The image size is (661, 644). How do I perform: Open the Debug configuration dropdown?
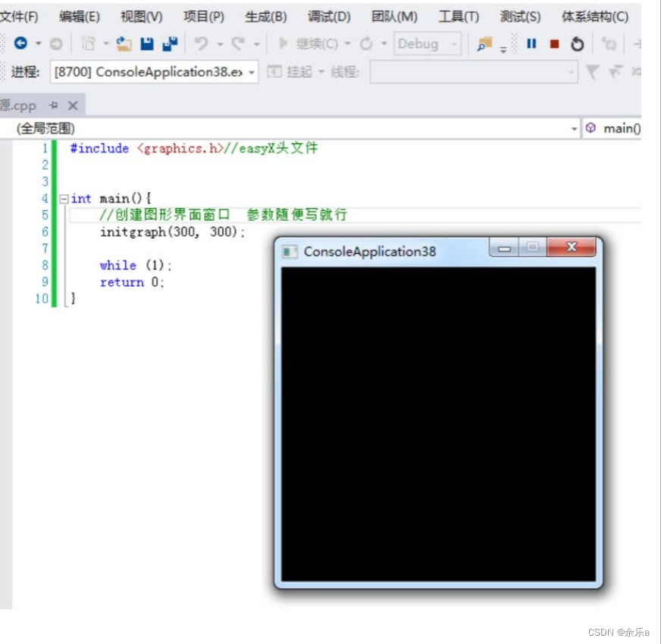tap(427, 43)
